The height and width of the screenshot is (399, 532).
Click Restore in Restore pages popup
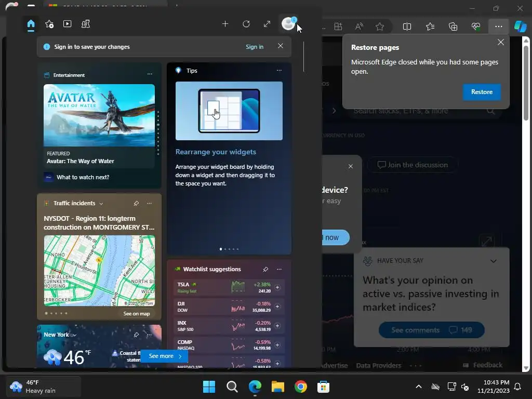[482, 92]
